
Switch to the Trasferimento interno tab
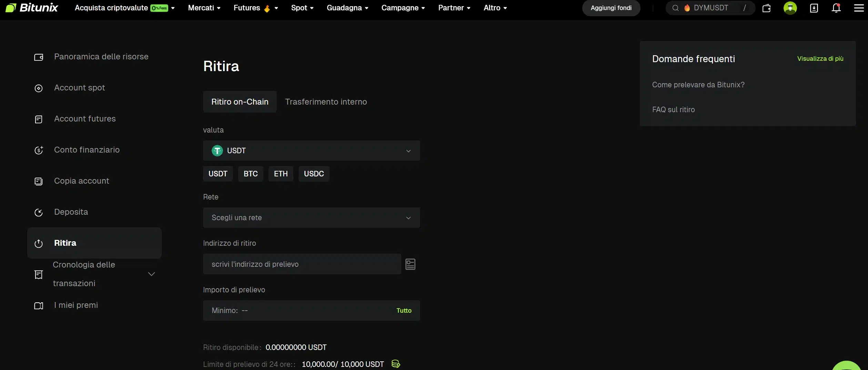tap(326, 101)
